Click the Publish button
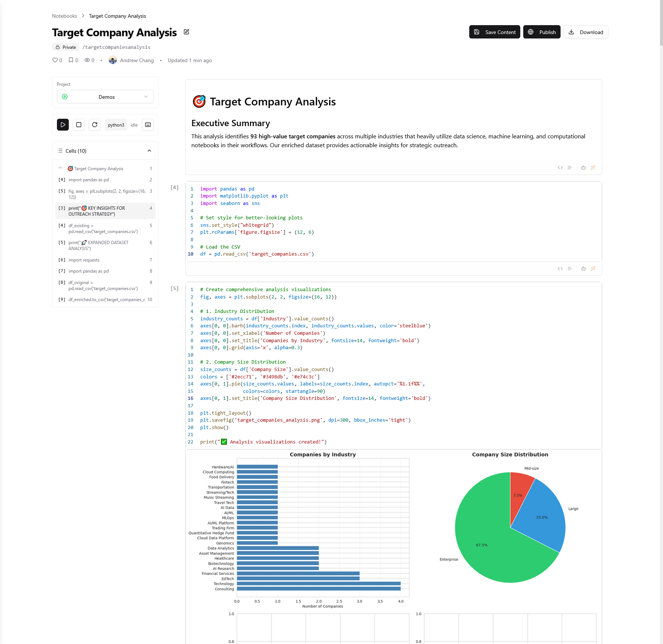This screenshot has width=663, height=644. 542,32
